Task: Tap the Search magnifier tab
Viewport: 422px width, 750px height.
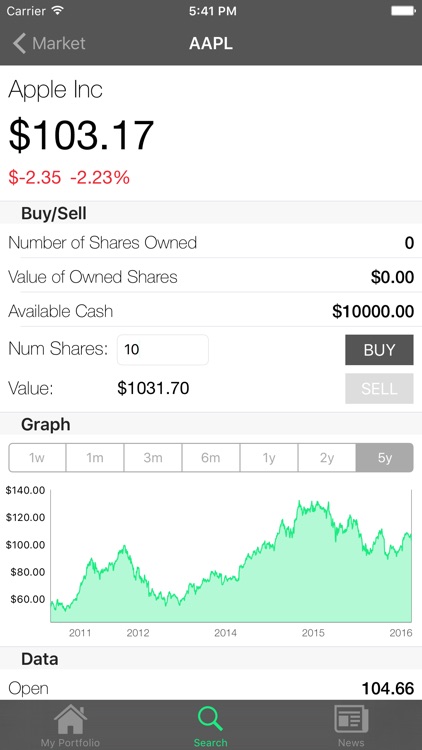Action: (211, 725)
